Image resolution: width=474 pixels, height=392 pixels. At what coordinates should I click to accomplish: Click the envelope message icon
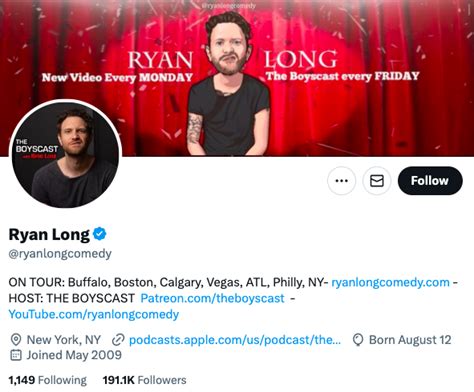coord(377,181)
